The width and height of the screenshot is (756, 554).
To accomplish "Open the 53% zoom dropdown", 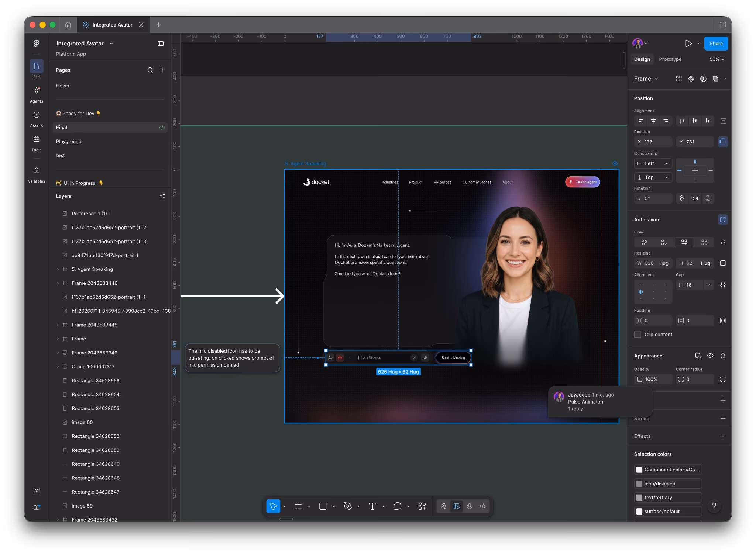I will [x=717, y=59].
